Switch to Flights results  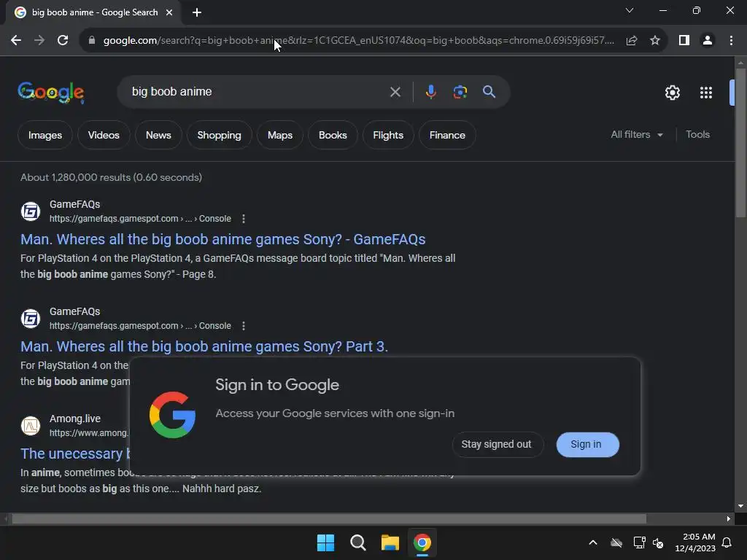tap(388, 135)
